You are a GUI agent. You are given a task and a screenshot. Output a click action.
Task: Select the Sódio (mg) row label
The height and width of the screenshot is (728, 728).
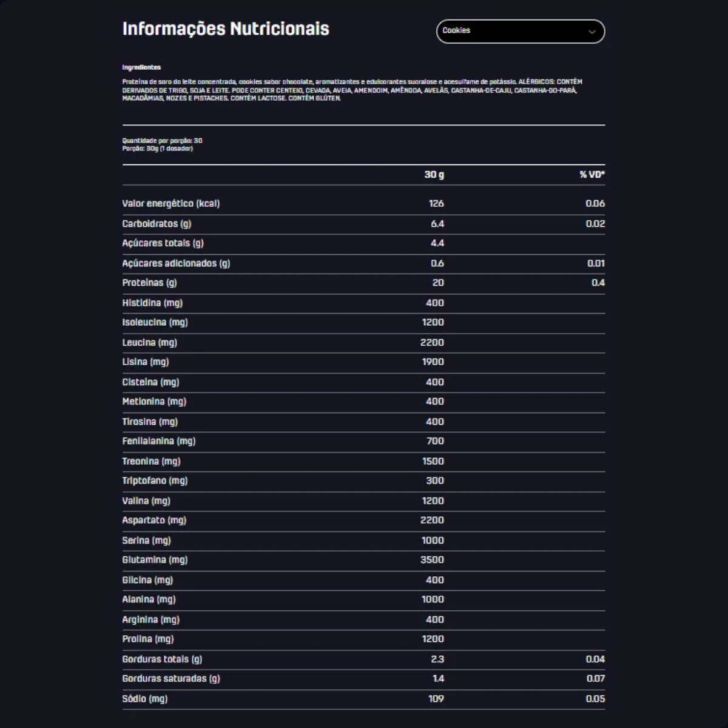click(x=144, y=699)
